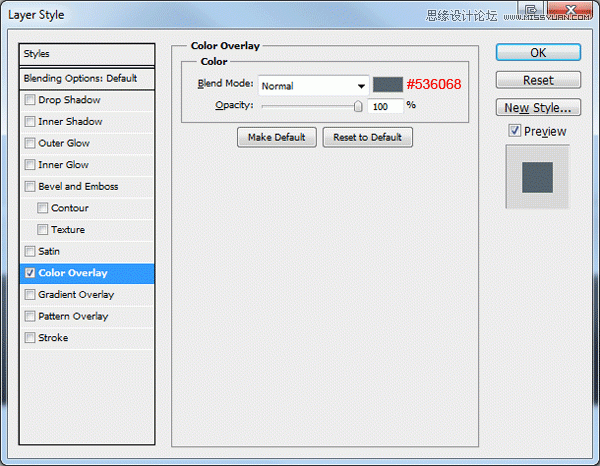Screen dimensions: 600x466
Task: Enable the Pattern Overlay checkbox
Action: click(30, 316)
